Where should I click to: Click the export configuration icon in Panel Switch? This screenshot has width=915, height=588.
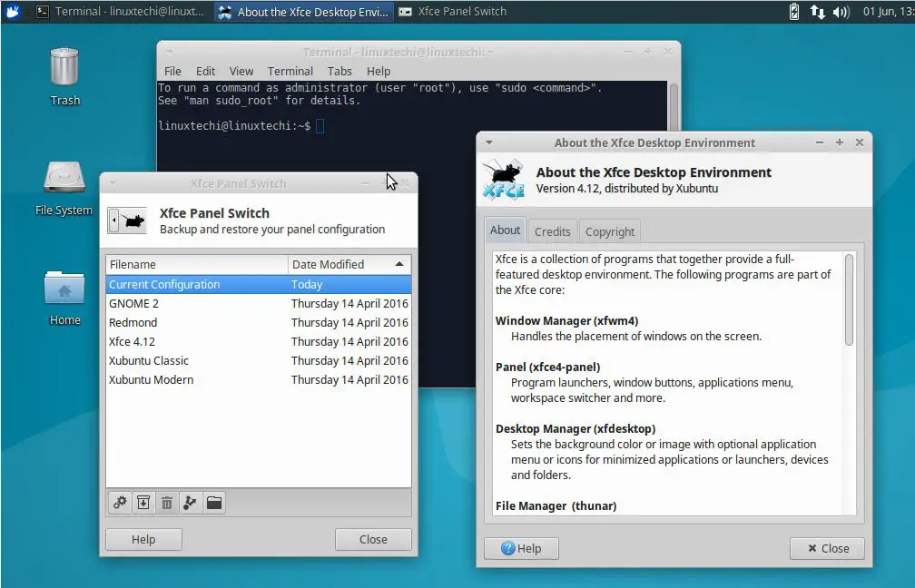click(191, 503)
